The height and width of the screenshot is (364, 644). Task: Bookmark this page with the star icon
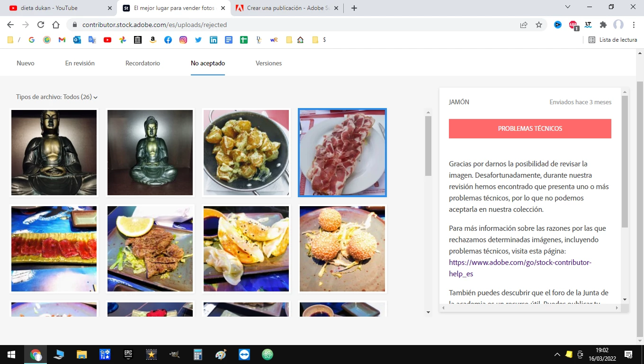[539, 25]
